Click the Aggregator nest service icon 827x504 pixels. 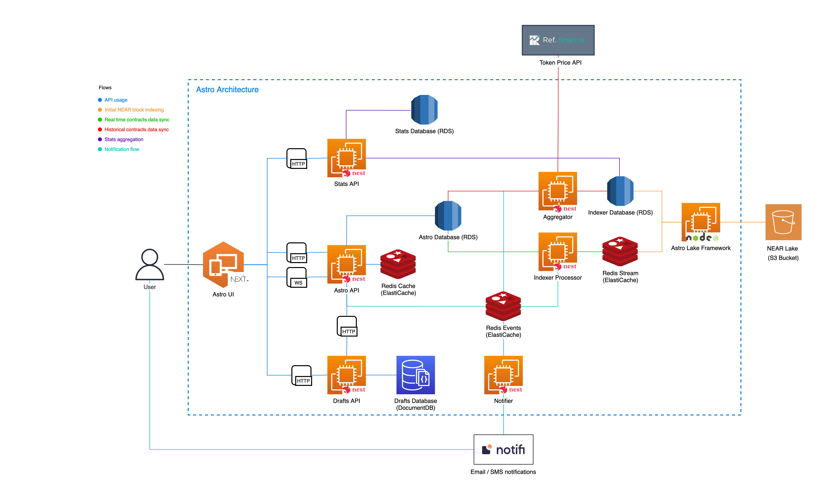tap(558, 191)
